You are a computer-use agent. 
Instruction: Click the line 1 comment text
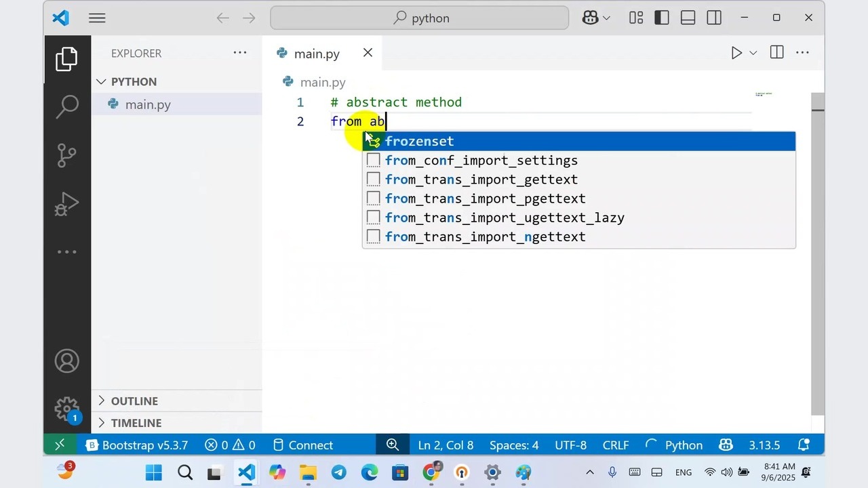click(396, 102)
